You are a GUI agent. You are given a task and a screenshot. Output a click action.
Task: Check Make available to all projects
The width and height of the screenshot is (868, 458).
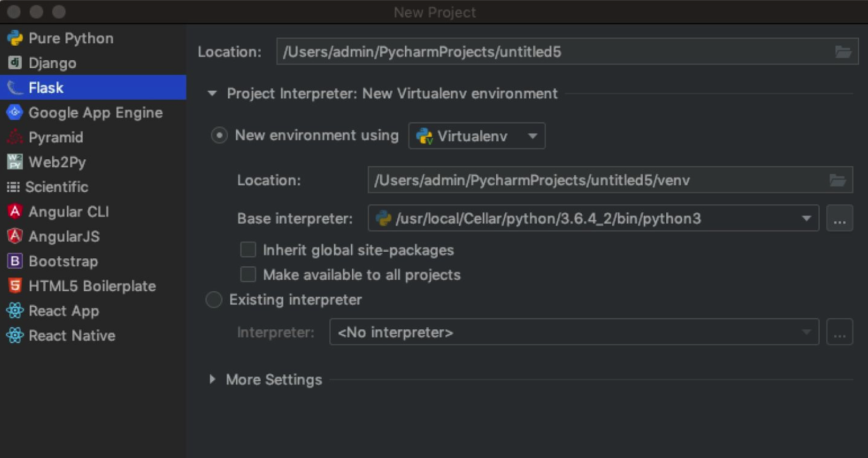(x=248, y=275)
